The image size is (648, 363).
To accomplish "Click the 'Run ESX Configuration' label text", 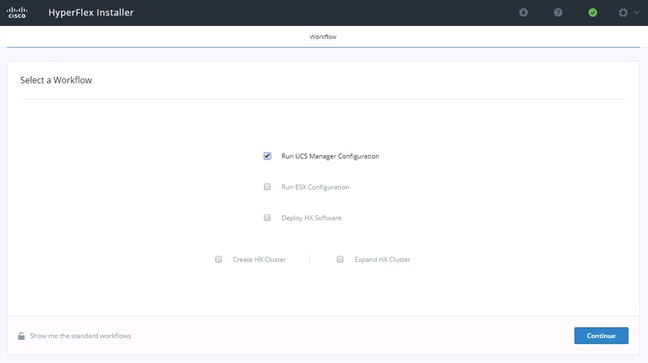I will point(315,187).
